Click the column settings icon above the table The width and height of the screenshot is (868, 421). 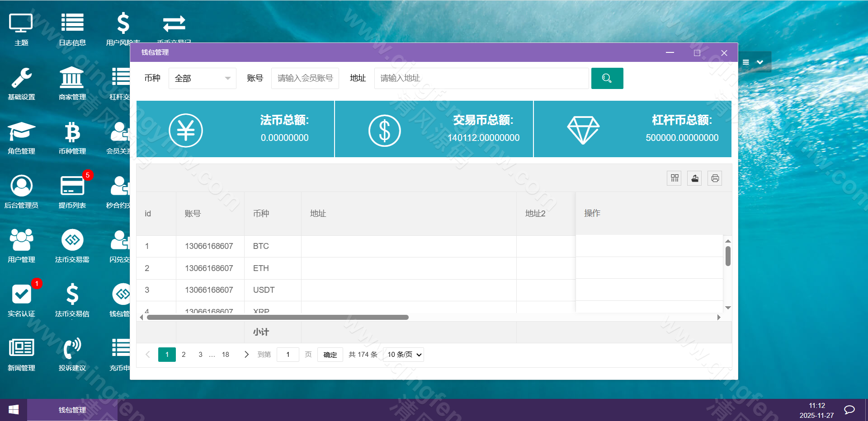click(674, 178)
